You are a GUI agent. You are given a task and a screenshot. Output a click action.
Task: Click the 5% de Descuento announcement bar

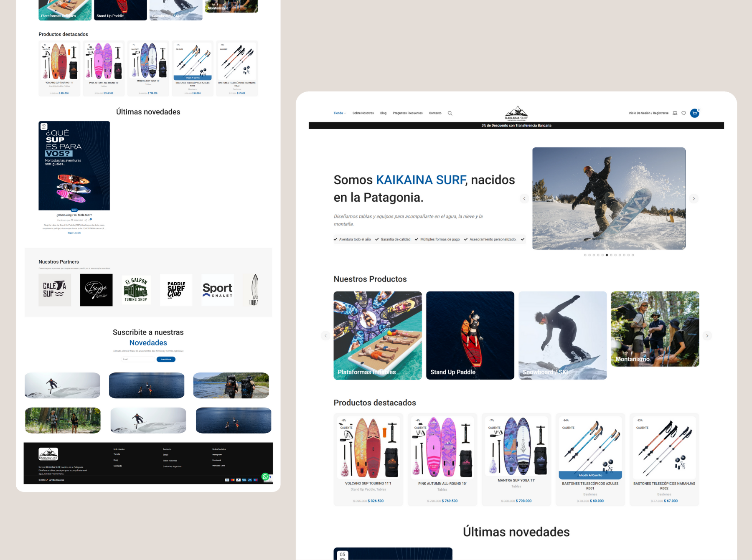[516, 125]
